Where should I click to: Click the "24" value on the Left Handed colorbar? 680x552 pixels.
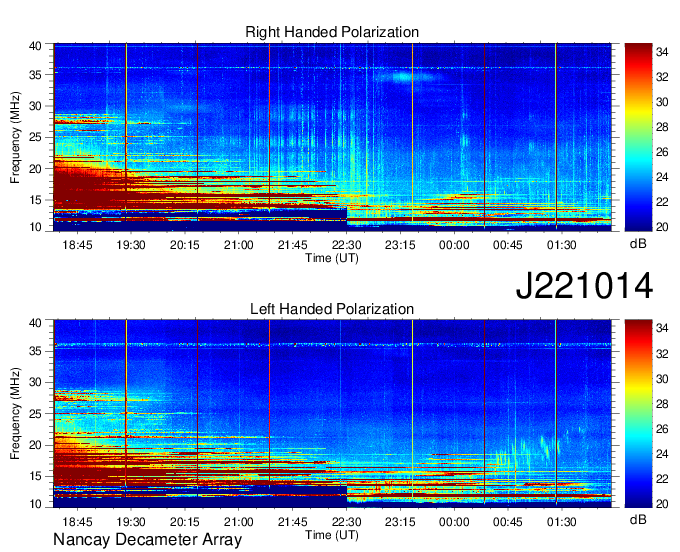(x=662, y=454)
